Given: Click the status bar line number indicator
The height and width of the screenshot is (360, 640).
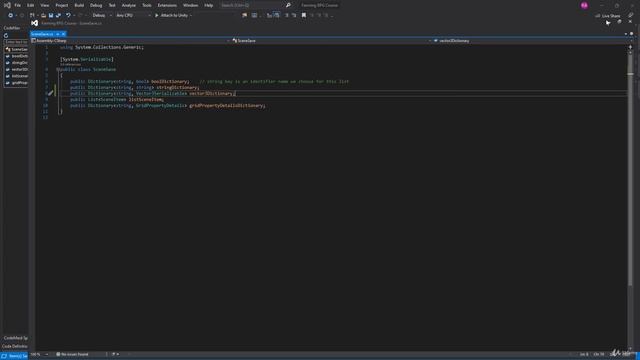Looking at the screenshot, I should [x=584, y=354].
